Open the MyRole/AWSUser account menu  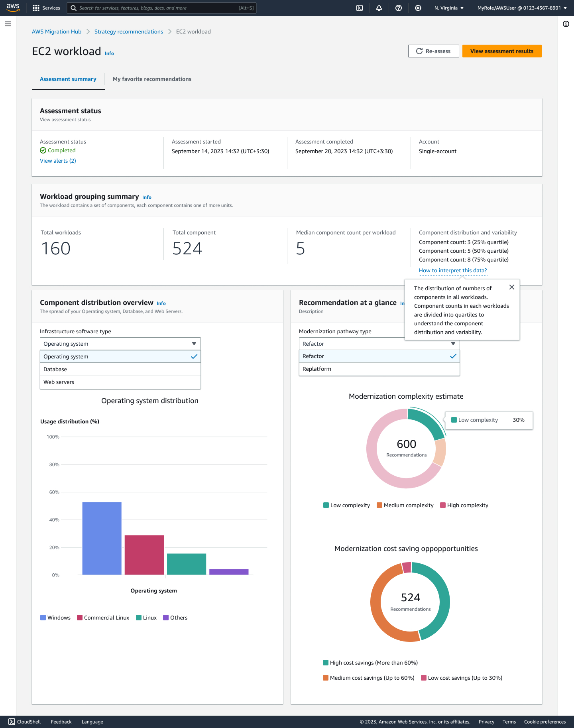522,8
